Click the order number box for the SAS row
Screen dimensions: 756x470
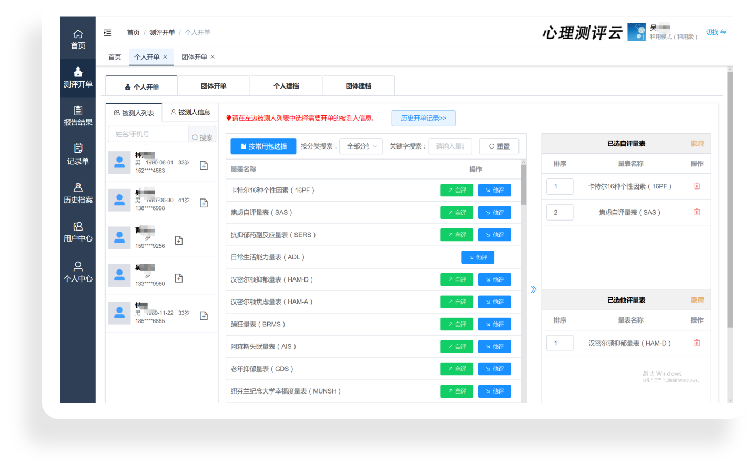560,212
